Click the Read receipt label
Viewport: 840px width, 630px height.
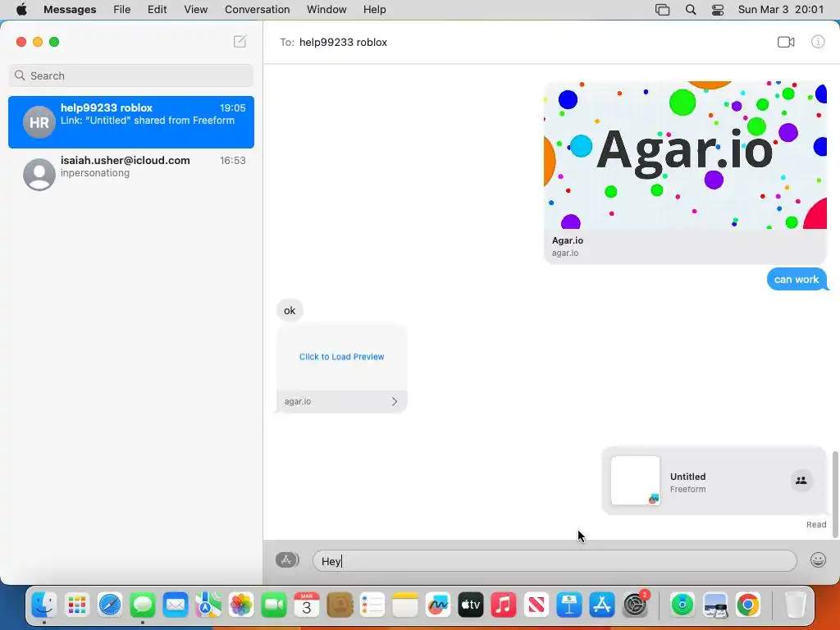(816, 524)
